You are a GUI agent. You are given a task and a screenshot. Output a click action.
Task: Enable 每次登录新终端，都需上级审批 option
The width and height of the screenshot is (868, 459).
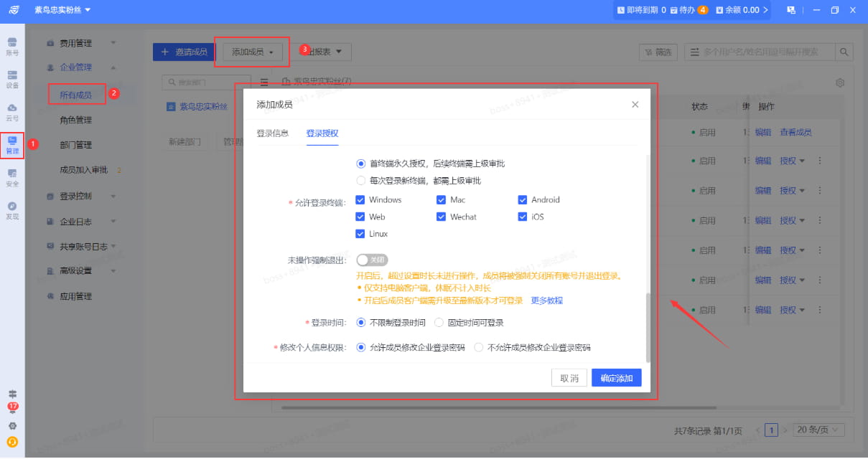(360, 180)
